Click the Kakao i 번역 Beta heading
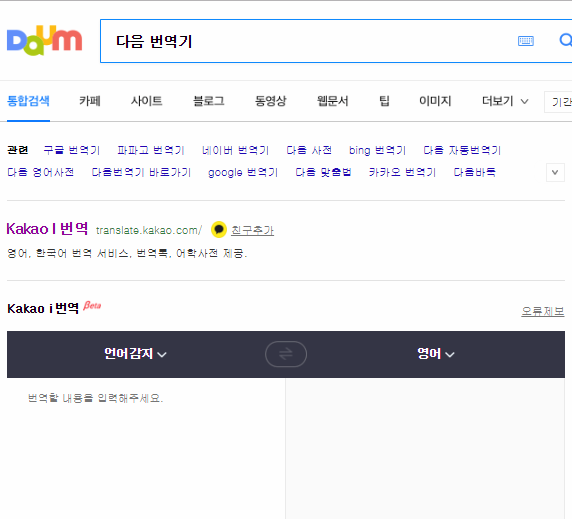Screen dimensions: 572x519 coord(54,308)
